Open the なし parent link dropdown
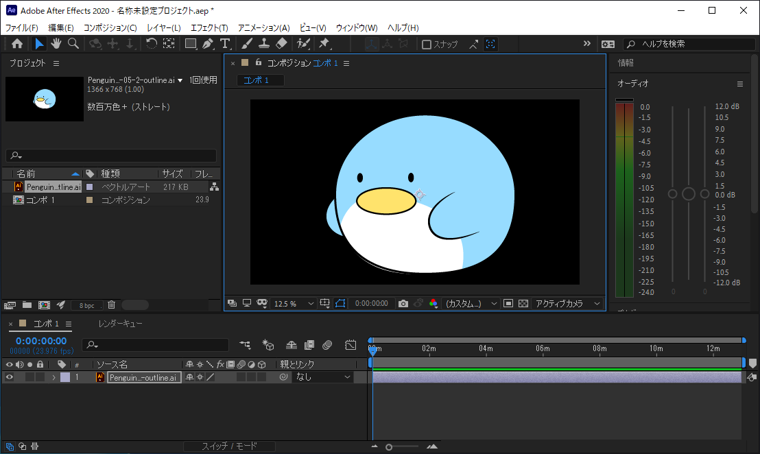 click(322, 377)
